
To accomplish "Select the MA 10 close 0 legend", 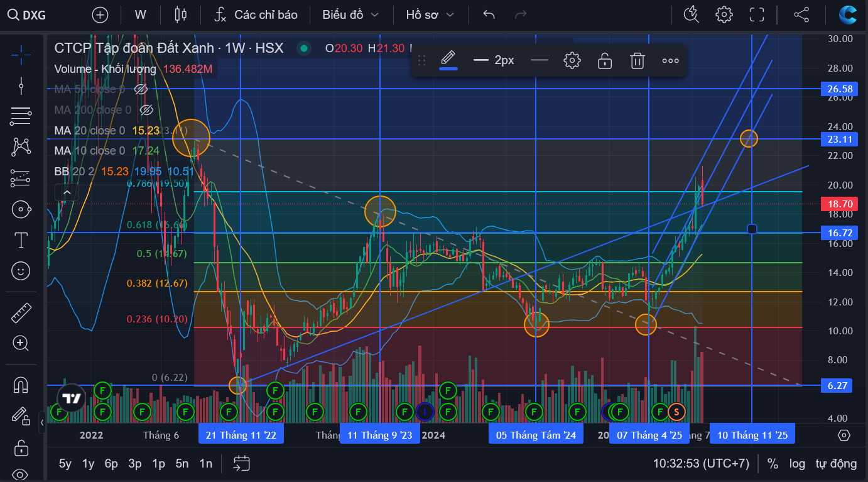I will point(89,151).
